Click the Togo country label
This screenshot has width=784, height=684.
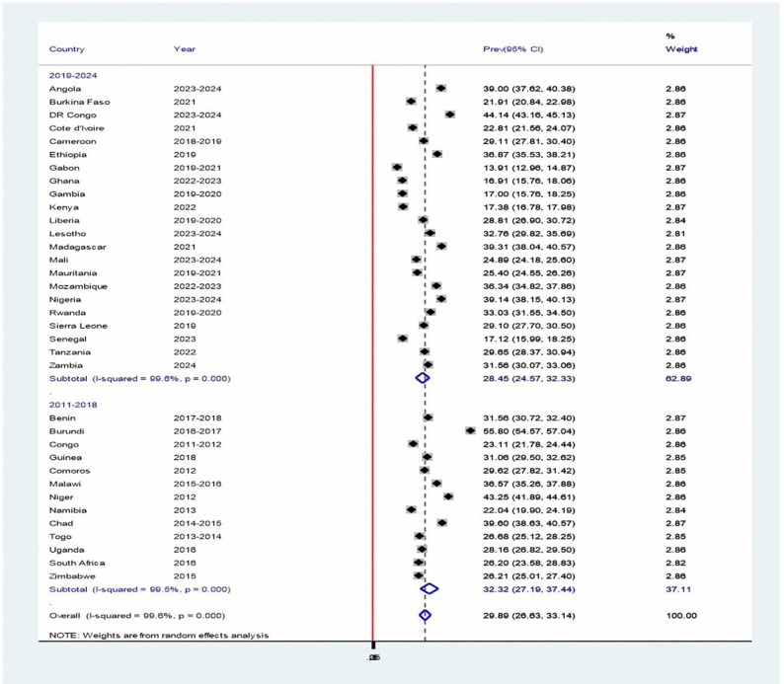coord(60,537)
